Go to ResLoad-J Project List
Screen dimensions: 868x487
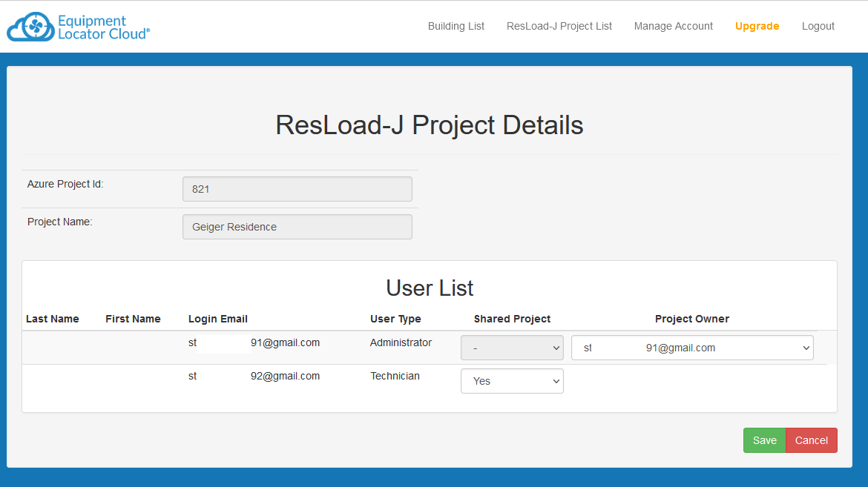(x=559, y=26)
